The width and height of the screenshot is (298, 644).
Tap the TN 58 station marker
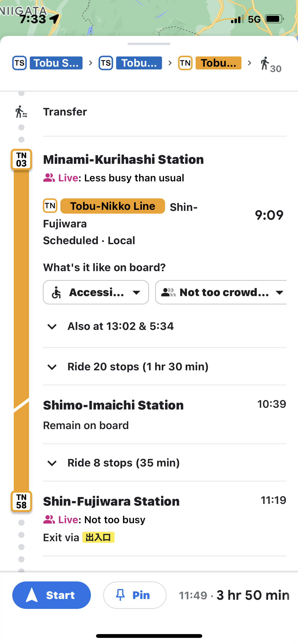[x=21, y=501]
